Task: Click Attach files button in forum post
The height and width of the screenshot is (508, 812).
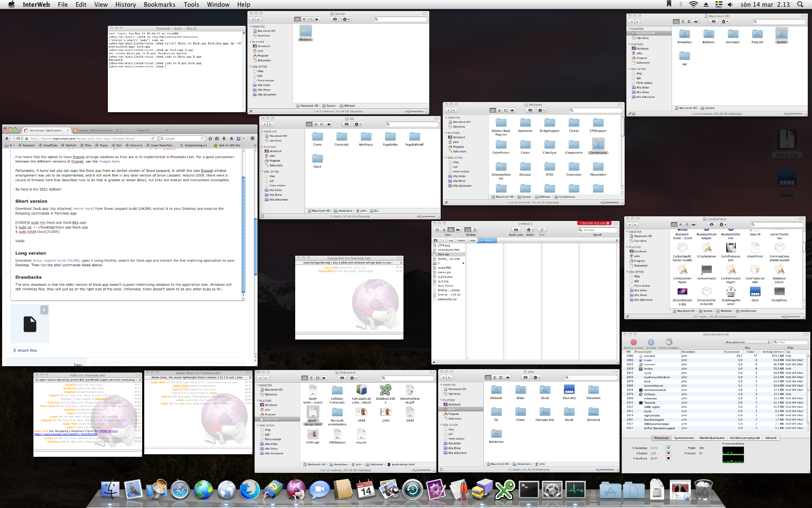Action: pyautogui.click(x=25, y=351)
